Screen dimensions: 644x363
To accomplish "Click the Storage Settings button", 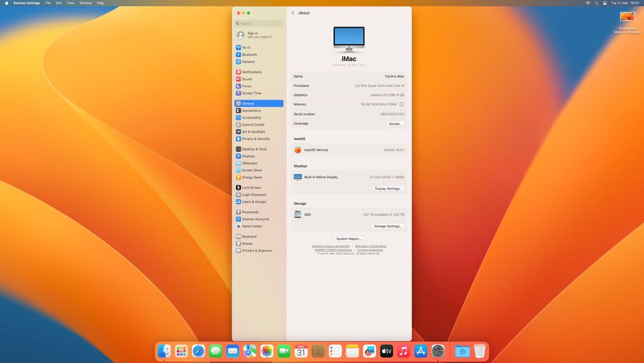I will [x=388, y=226].
